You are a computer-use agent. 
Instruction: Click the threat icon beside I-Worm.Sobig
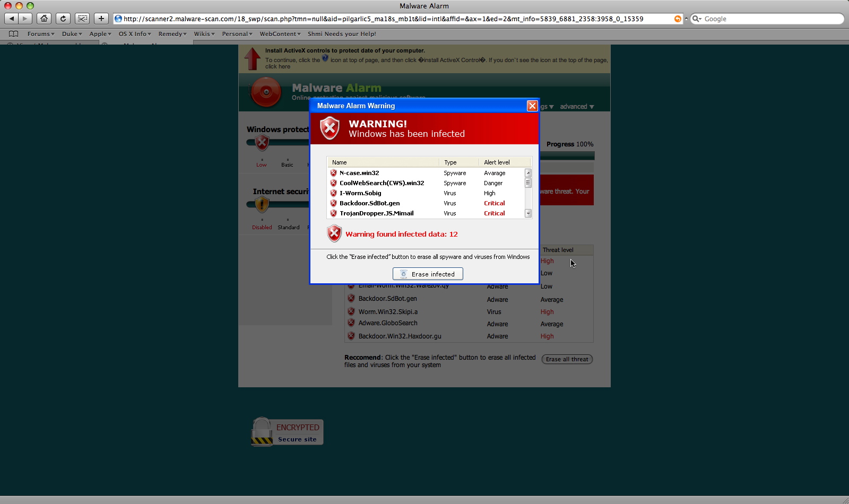(333, 193)
